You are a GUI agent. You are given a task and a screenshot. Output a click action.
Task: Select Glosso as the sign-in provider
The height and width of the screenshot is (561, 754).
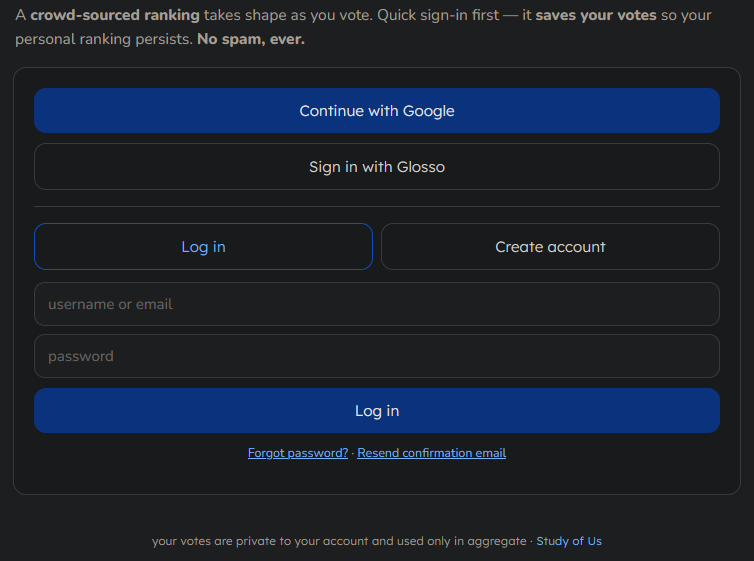pyautogui.click(x=377, y=167)
